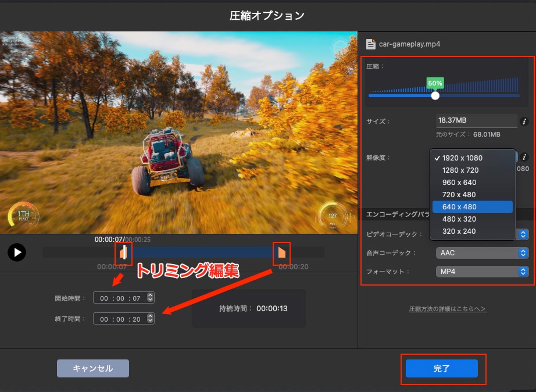Click the down arrow stepper for 終了時間
536x392 pixels.
pos(150,320)
